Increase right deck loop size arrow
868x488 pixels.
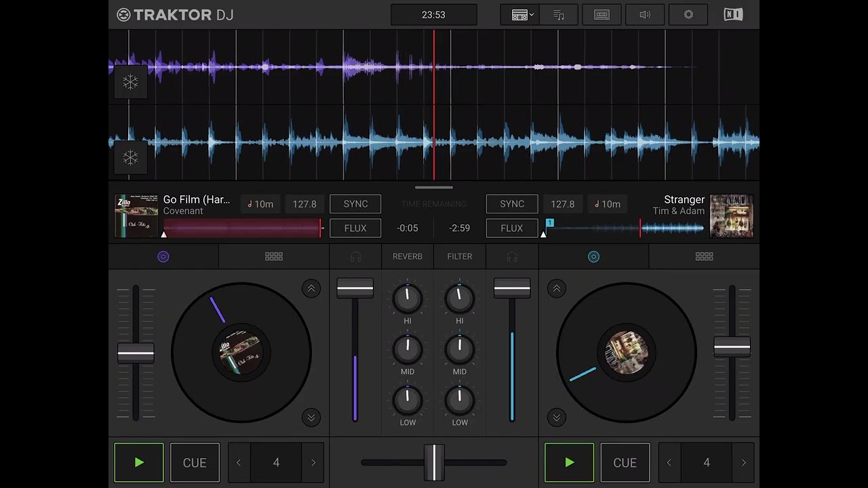click(744, 462)
